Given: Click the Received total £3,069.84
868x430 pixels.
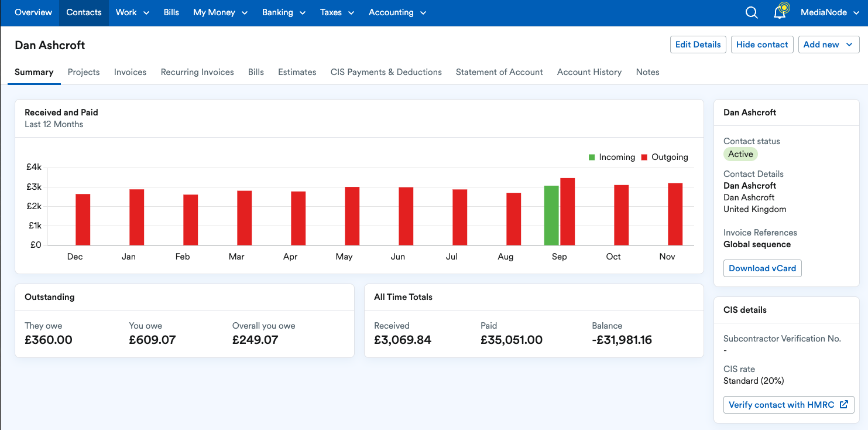Looking at the screenshot, I should [x=403, y=340].
